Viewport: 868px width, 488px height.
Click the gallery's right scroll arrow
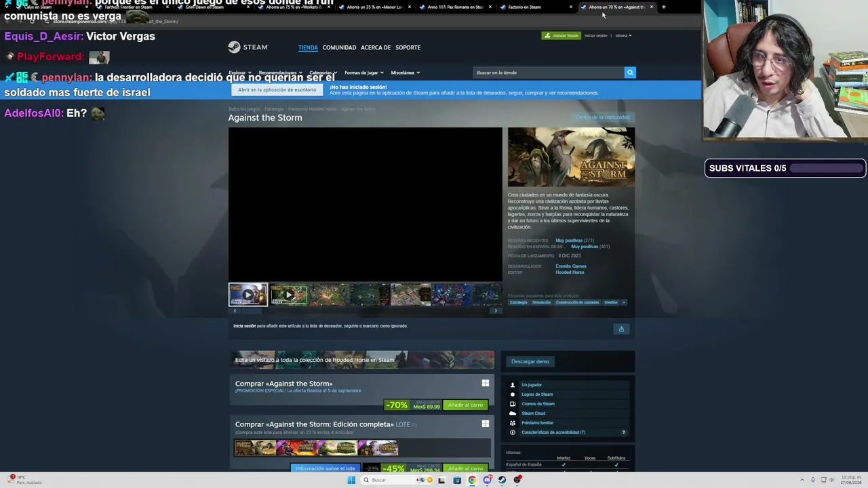(496, 310)
